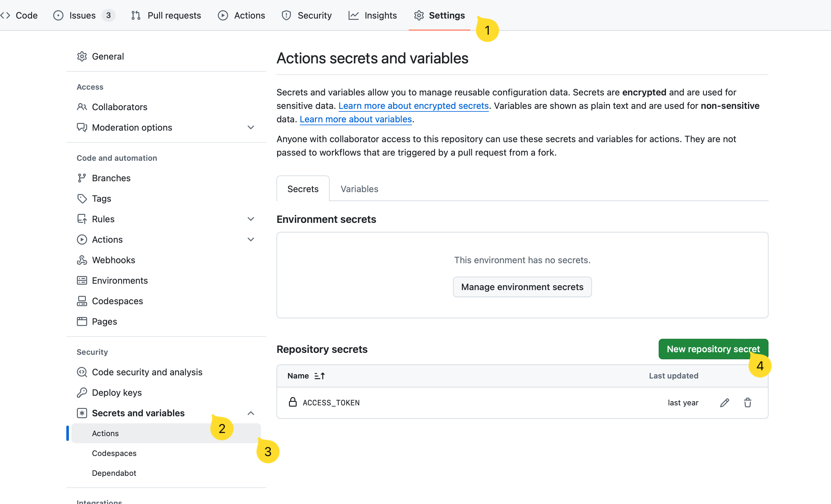831x504 pixels.
Task: Click the Environments server icon
Action: (x=82, y=280)
